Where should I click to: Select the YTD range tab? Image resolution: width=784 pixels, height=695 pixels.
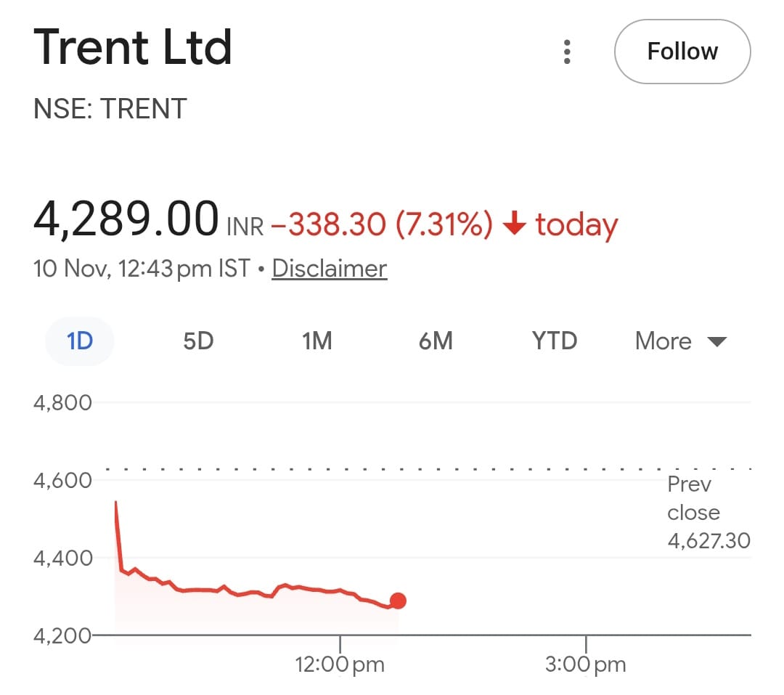555,341
